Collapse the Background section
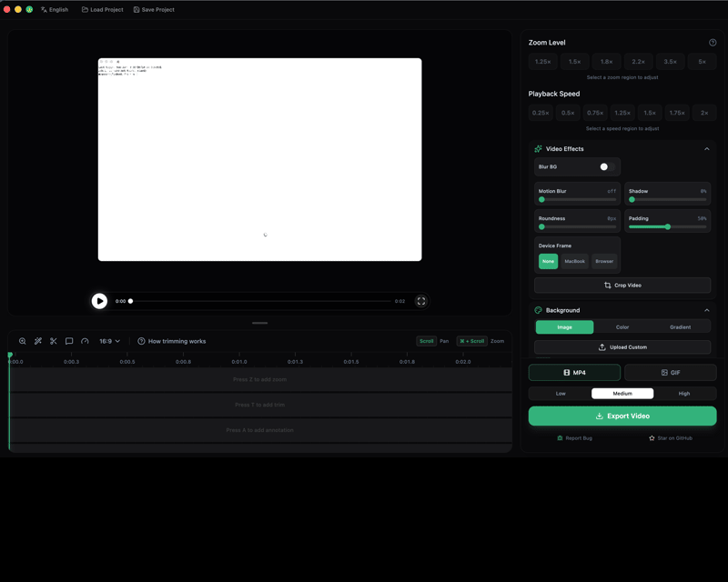Image resolution: width=728 pixels, height=582 pixels. coord(707,310)
